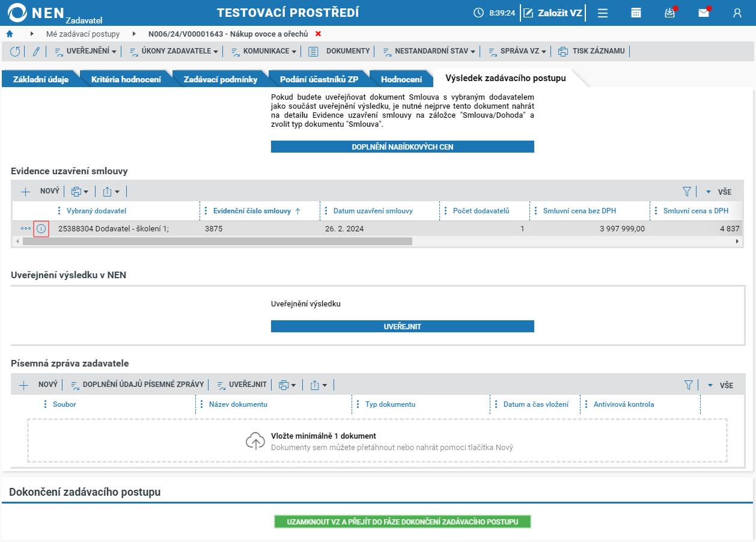Open the three-dot row menu for Dodavatel - školení
Viewport: 756px width, 542px height.
26,229
